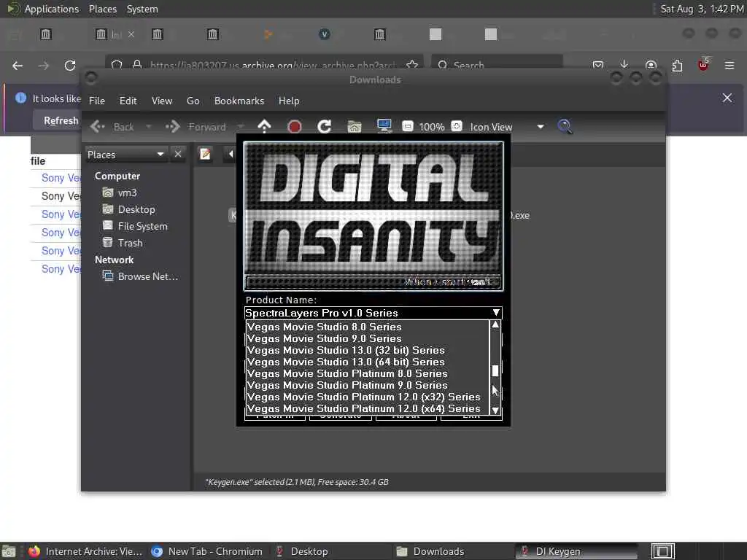
Task: Open the Computer icon in toolbar
Action: (x=384, y=126)
